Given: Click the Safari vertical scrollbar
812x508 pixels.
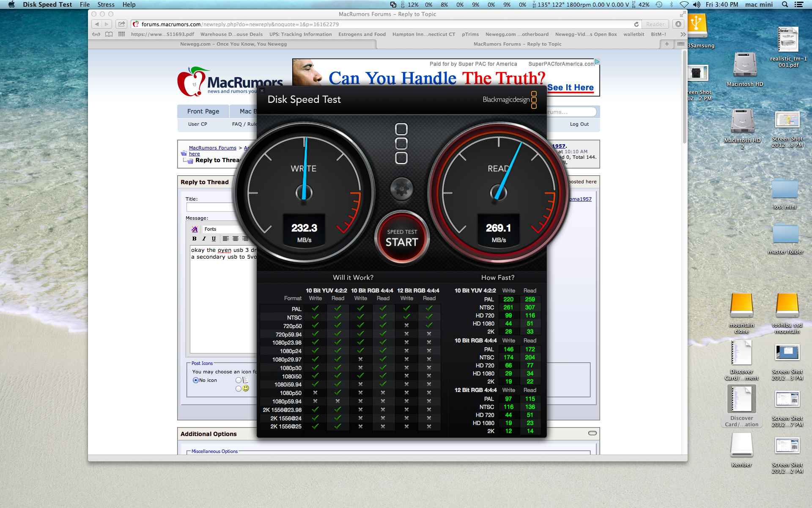Looking at the screenshot, I should coord(685,97).
